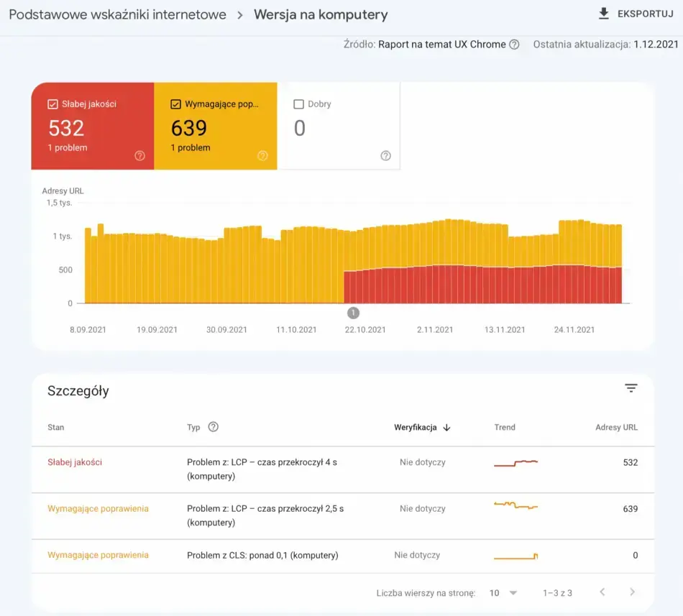Open rows per page dropdown
Image resolution: width=683 pixels, height=616 pixels.
tap(503, 593)
